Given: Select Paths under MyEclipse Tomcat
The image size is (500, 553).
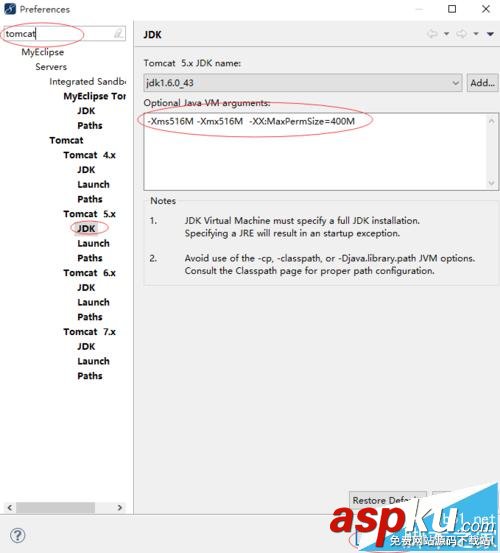Looking at the screenshot, I should pos(90,126).
